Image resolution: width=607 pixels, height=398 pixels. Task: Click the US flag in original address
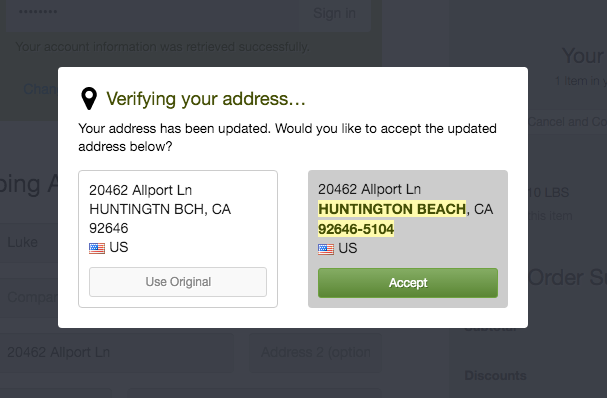pyautogui.click(x=97, y=248)
